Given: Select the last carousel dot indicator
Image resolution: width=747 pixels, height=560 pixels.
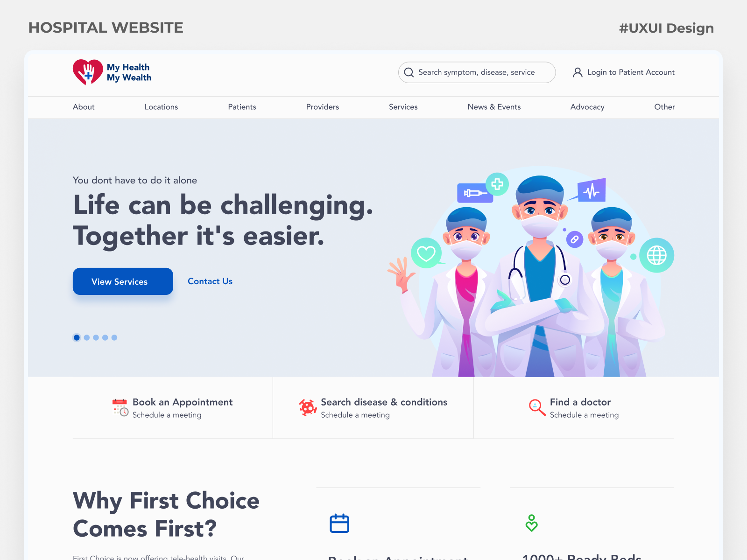Looking at the screenshot, I should click(x=114, y=337).
